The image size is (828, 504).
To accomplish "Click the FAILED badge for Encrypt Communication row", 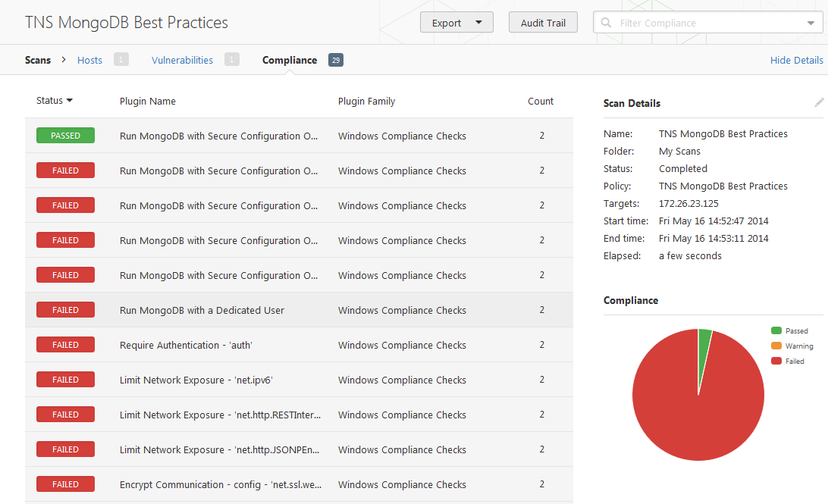I will click(x=65, y=484).
